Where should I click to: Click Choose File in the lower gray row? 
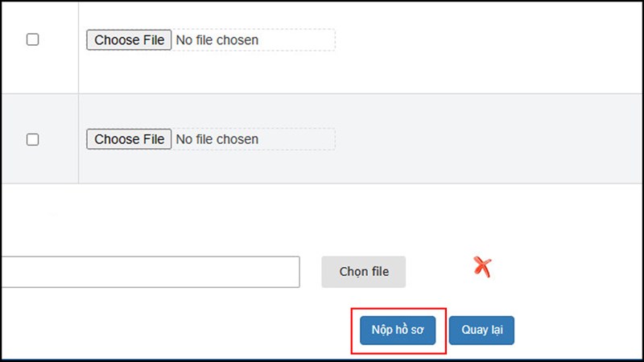click(129, 139)
